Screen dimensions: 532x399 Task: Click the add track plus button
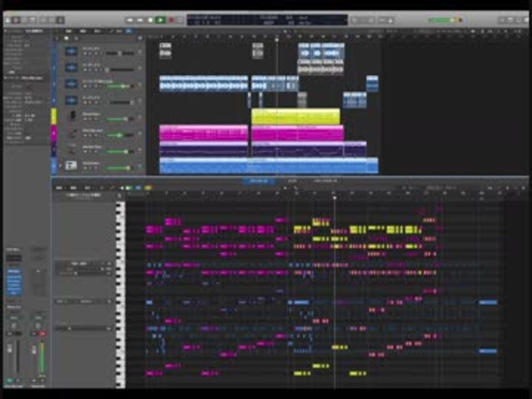coord(56,38)
